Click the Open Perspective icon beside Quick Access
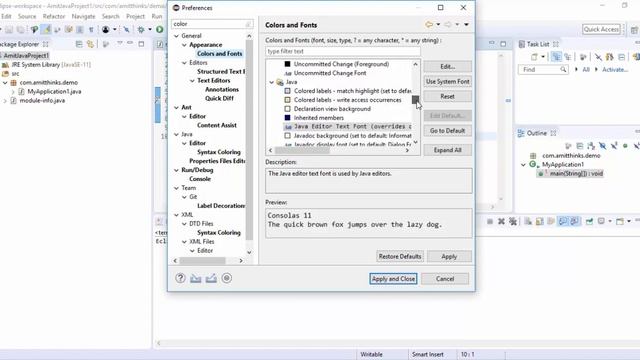Image resolution: width=640 pixels, height=360 pixels. click(634, 30)
